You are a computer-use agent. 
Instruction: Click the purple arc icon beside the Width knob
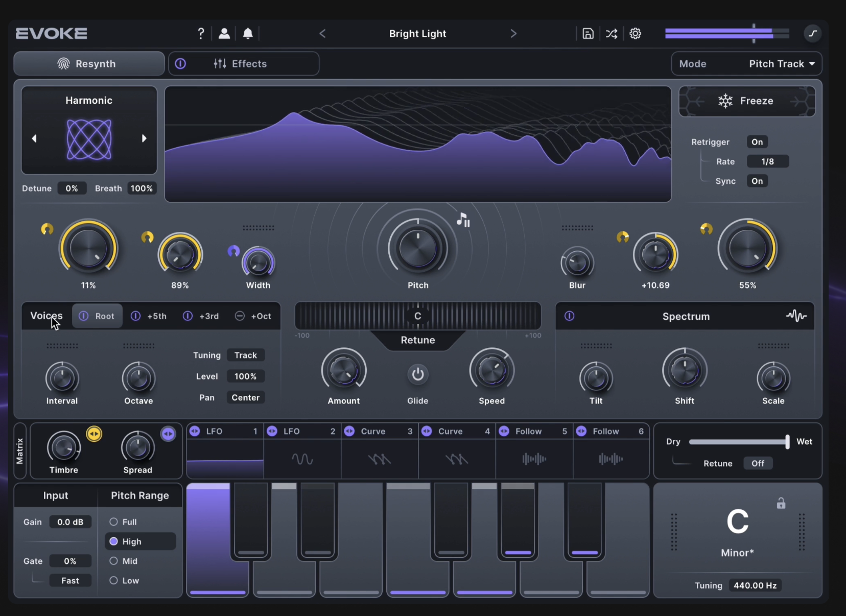233,251
